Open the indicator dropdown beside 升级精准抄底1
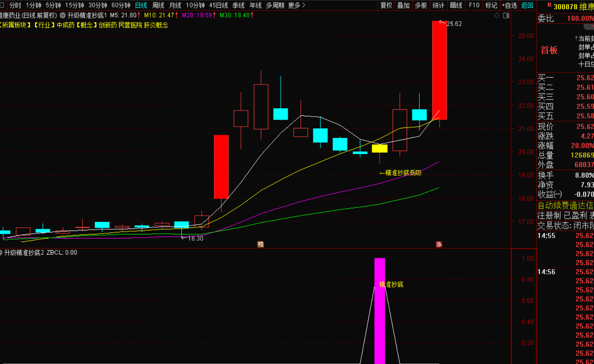 (63, 15)
